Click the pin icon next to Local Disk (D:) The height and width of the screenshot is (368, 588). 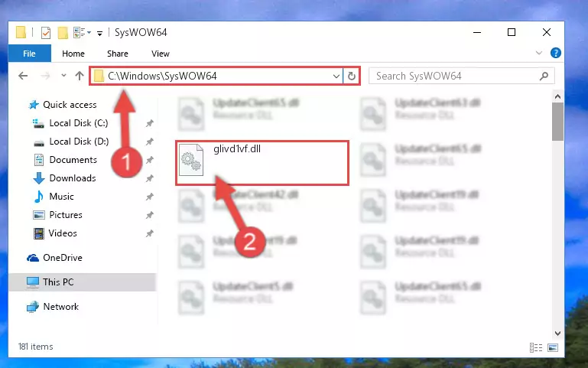tap(150, 142)
